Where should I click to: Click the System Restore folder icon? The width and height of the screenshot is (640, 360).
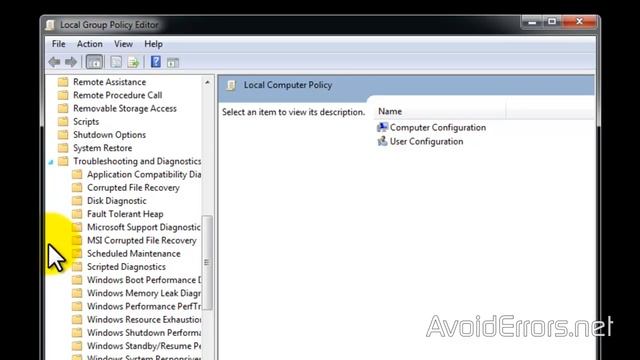click(63, 148)
